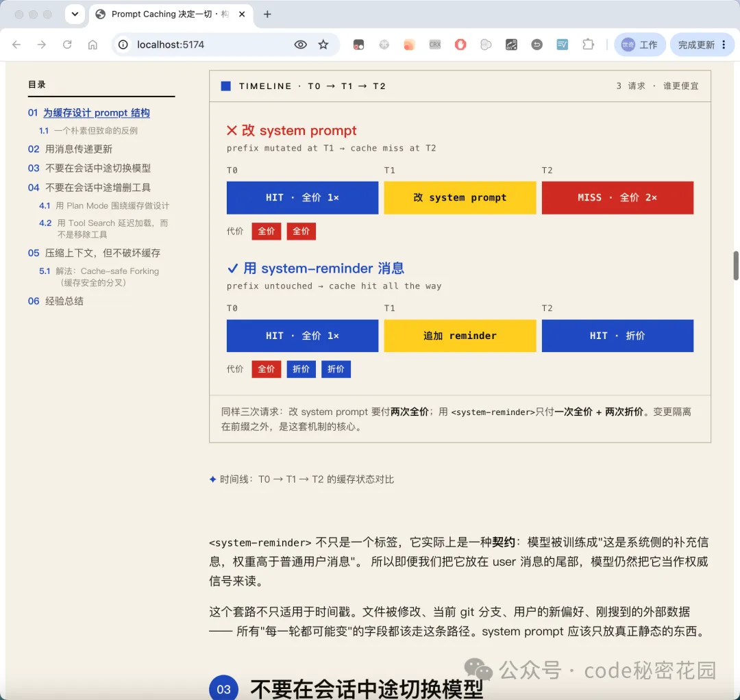This screenshot has width=740, height=700.
Task: Go forward using browser forward arrow
Action: (42, 45)
